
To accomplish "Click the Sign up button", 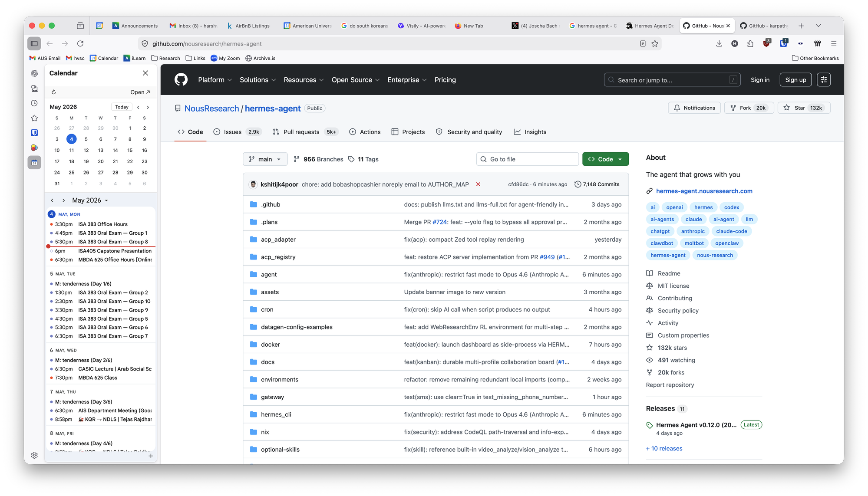I will [x=795, y=80].
